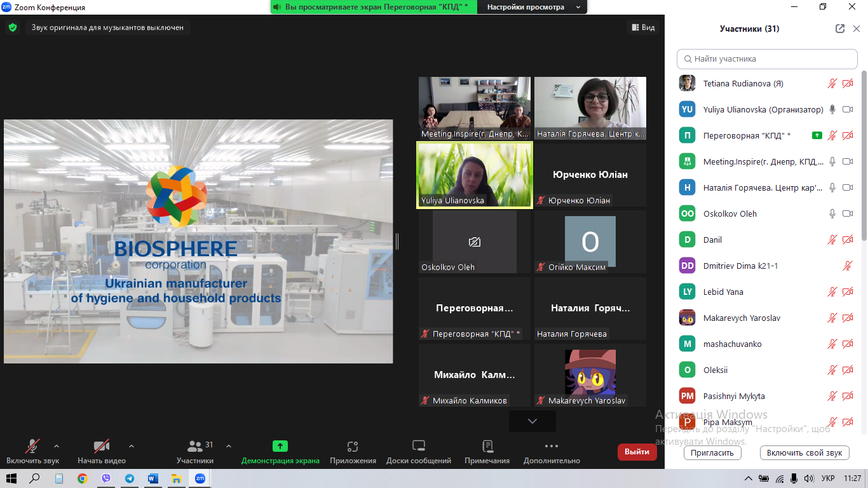This screenshot has height=488, width=868.
Task: Select Meeting.Inspire video tile
Action: tap(475, 108)
